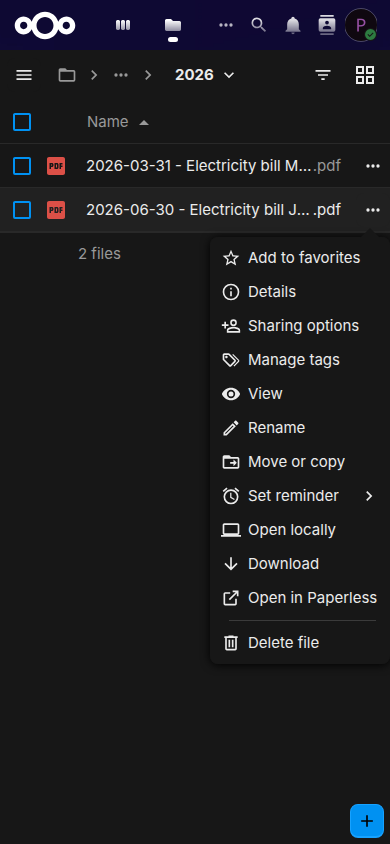
Task: Open the unified search magnifier
Action: click(x=259, y=25)
